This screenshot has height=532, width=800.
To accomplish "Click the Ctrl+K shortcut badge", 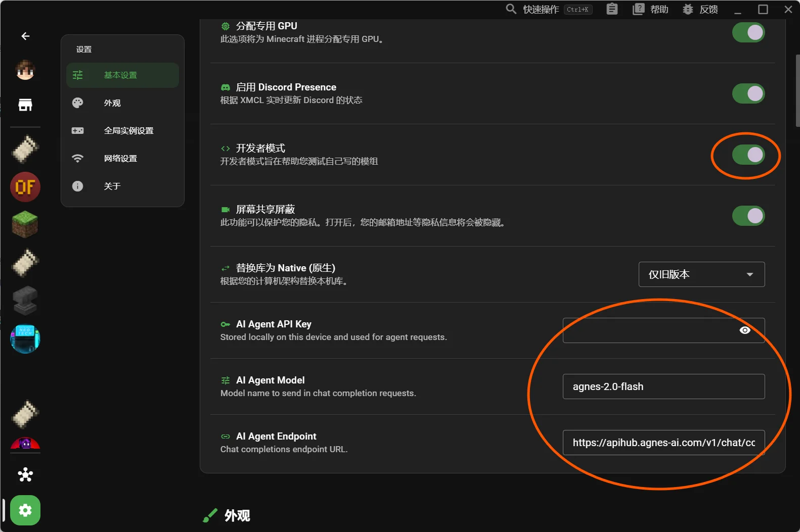I will 578,9.
